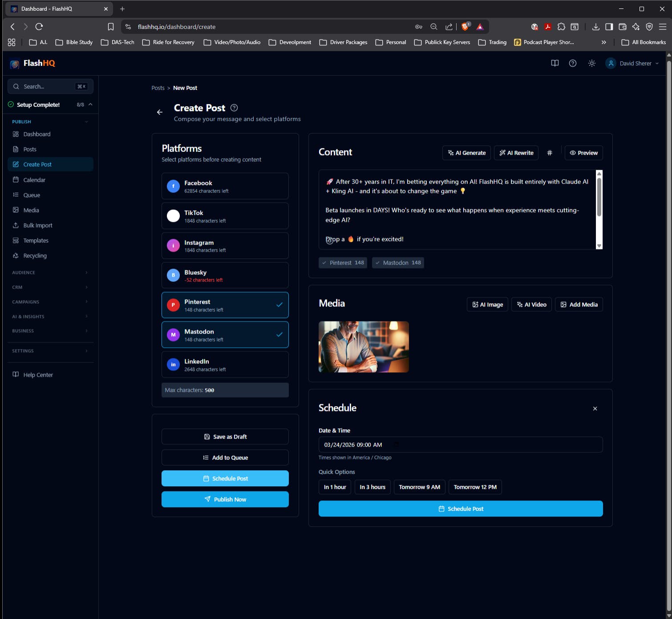Click the uploaded media thumbnail image
The height and width of the screenshot is (619, 672).
pyautogui.click(x=364, y=347)
